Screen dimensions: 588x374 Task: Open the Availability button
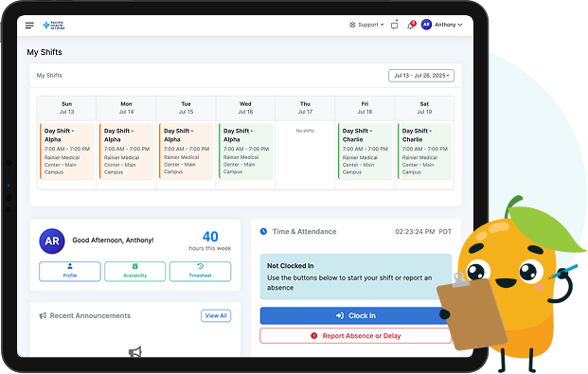pos(135,271)
